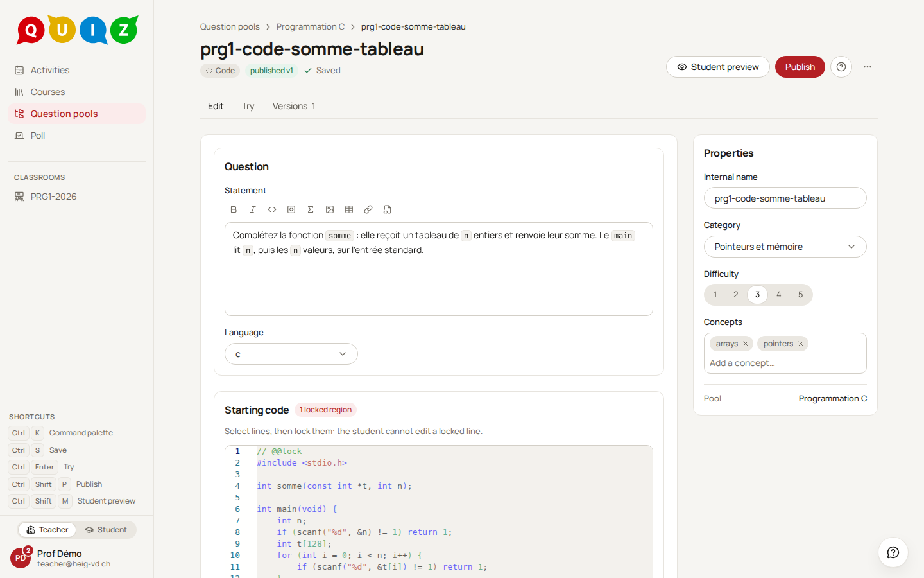Switch to the Try tab
Viewport: 924px width, 578px height.
tap(248, 106)
